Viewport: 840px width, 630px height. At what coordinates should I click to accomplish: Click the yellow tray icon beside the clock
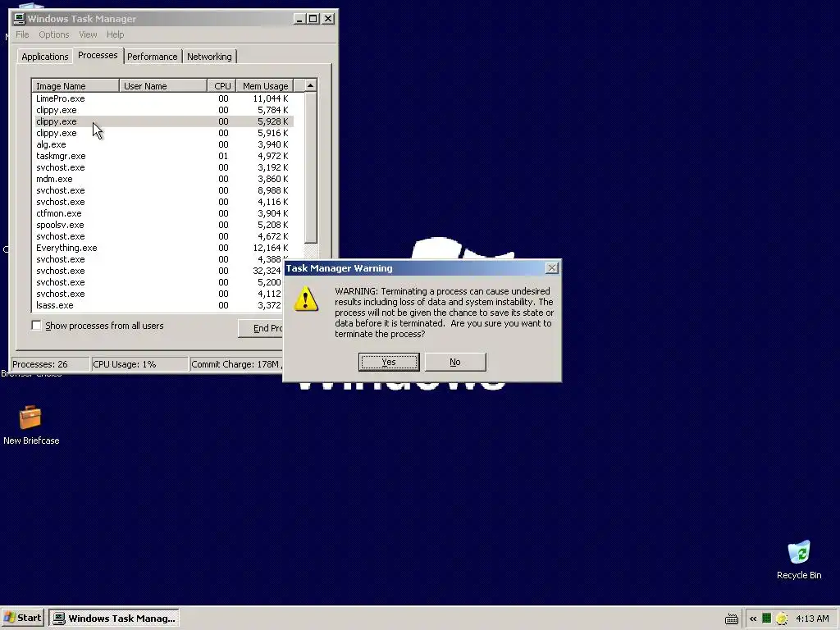point(782,619)
